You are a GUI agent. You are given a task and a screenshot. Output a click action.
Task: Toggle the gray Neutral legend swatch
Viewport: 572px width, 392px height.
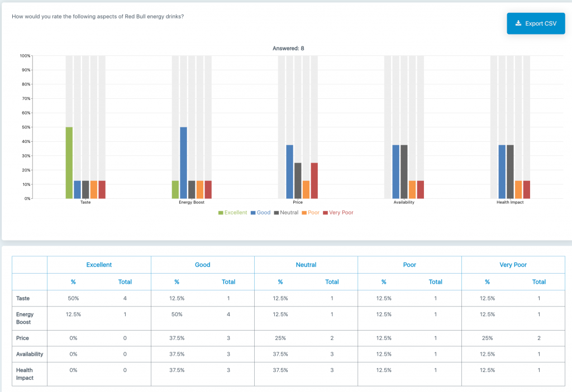pyautogui.click(x=277, y=213)
